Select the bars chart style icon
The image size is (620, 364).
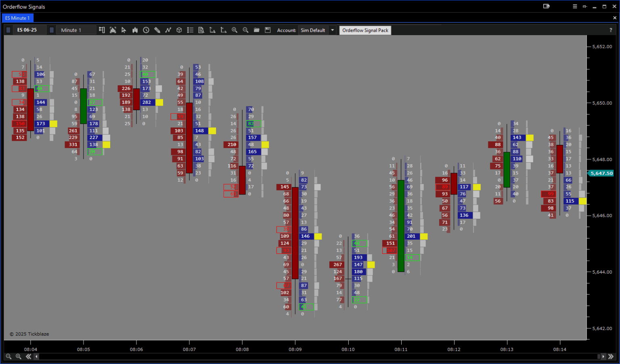[x=135, y=30]
